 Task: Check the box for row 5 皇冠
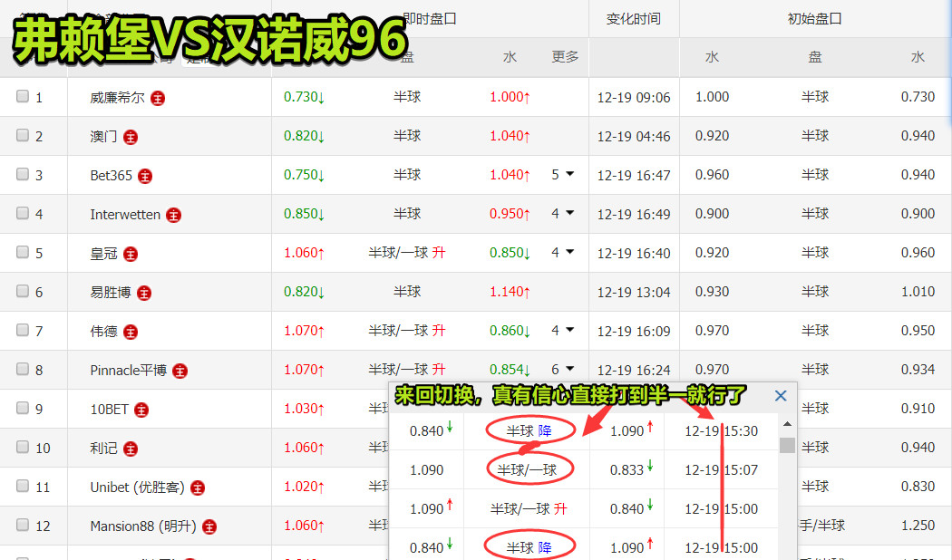pyautogui.click(x=23, y=253)
